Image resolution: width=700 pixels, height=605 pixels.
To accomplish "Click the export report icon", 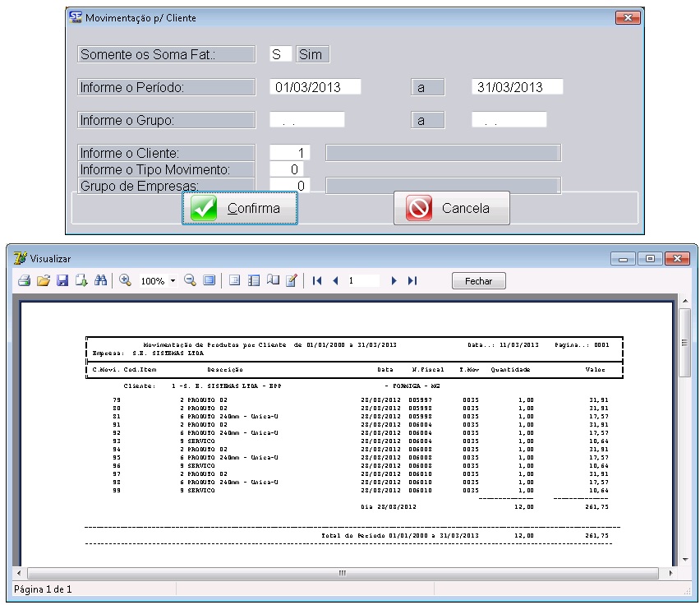I will (x=81, y=281).
